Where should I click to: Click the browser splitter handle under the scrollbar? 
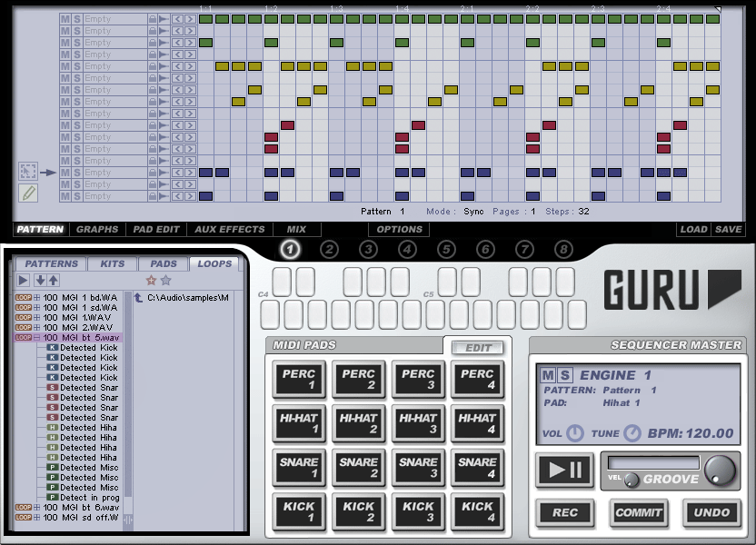(x=128, y=520)
